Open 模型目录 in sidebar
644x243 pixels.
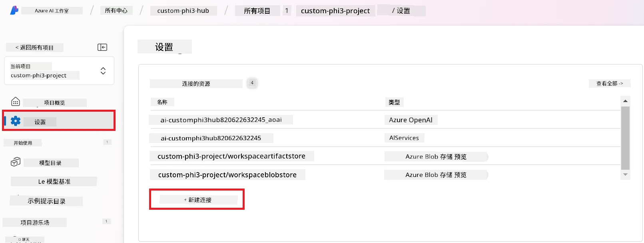(x=50, y=163)
